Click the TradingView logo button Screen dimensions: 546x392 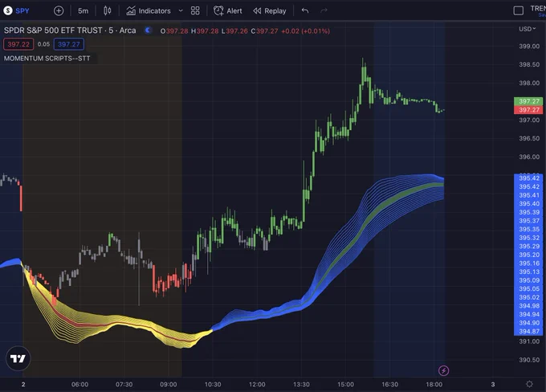[18, 358]
